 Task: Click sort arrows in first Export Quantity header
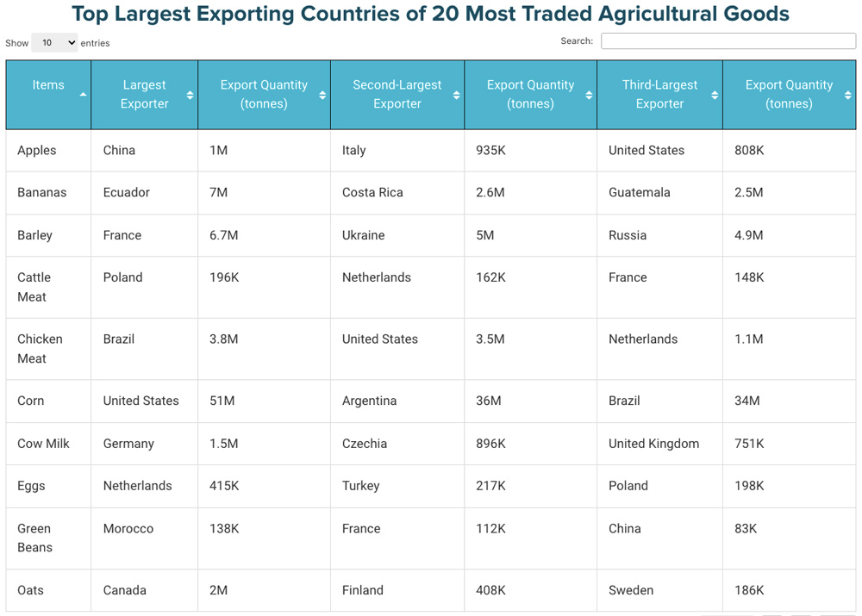tap(322, 95)
